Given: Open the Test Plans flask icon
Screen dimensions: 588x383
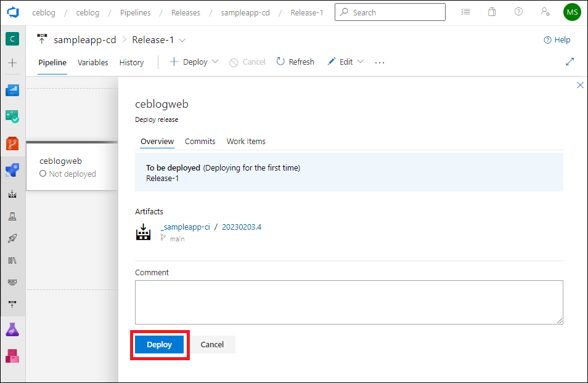Looking at the screenshot, I should click(x=12, y=329).
